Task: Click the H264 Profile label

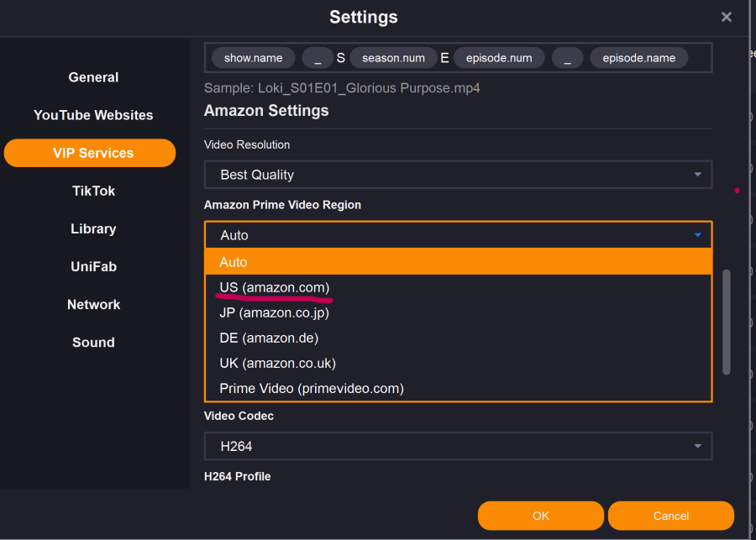Action: click(x=237, y=476)
